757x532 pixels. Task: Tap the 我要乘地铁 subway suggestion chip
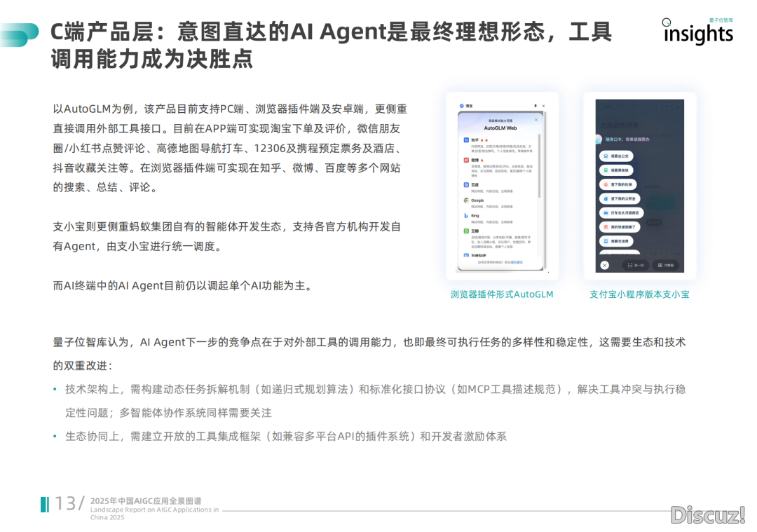[616, 170]
